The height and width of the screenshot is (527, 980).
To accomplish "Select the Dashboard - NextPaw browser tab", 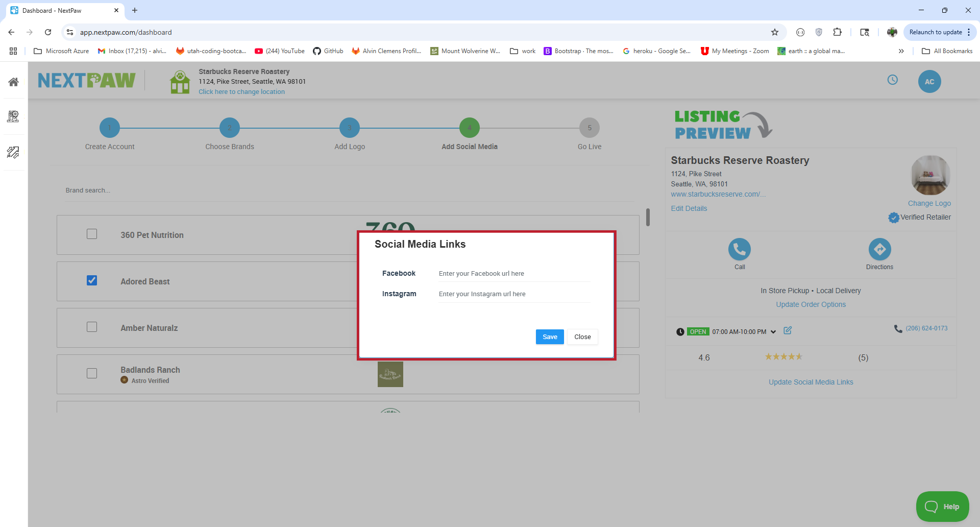I will (x=65, y=10).
